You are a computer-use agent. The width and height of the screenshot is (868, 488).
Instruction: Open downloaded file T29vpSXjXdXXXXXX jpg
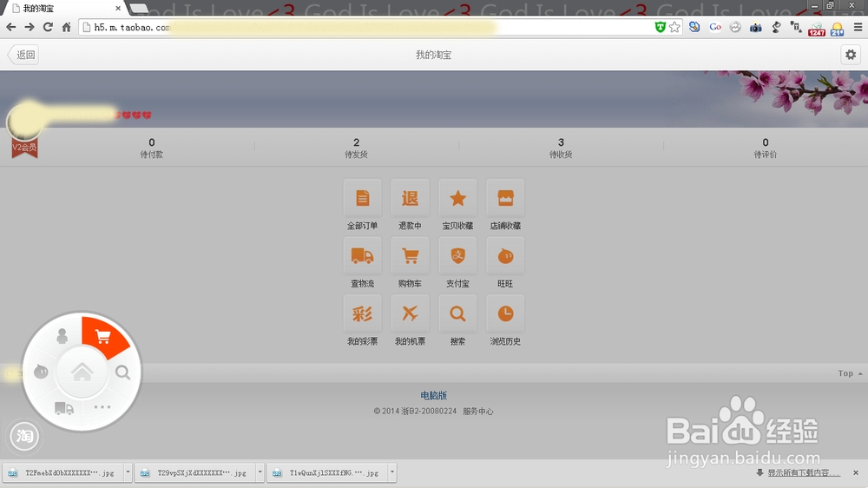196,472
